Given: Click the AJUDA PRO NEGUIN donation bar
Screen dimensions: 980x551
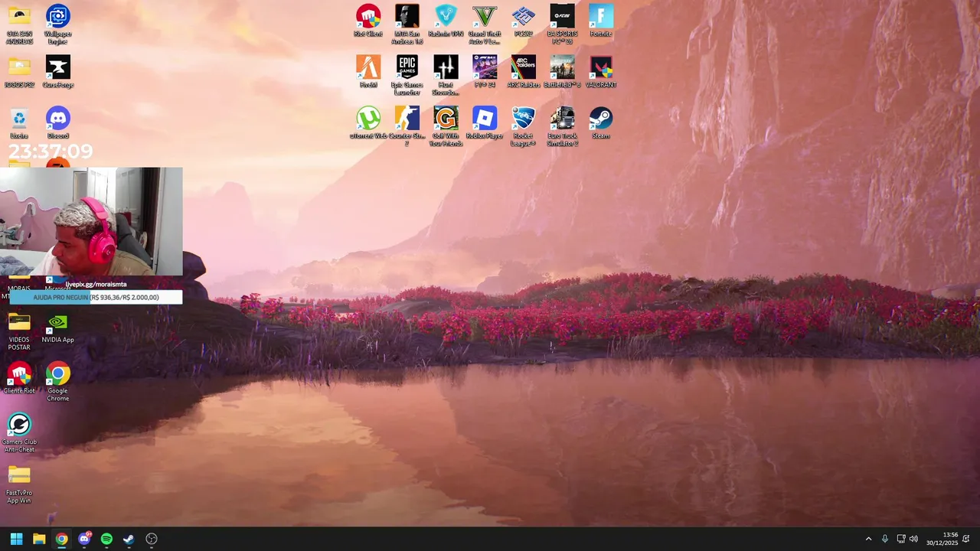Looking at the screenshot, I should (x=96, y=297).
